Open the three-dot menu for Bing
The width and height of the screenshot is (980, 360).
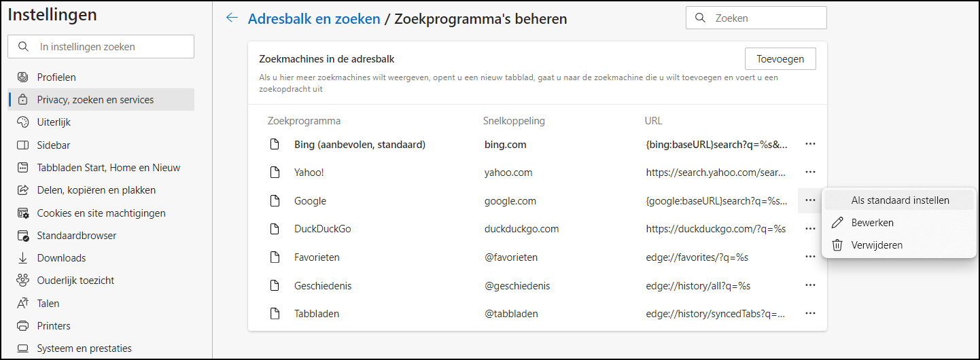pyautogui.click(x=810, y=144)
